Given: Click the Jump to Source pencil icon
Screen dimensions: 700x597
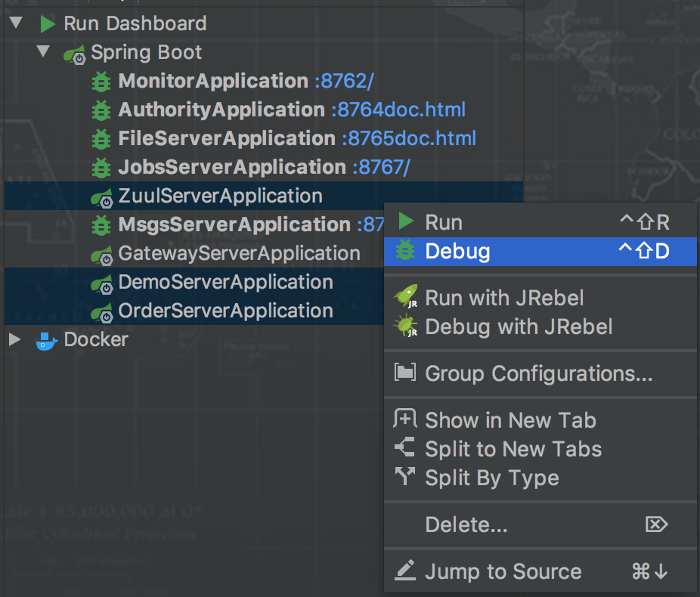Looking at the screenshot, I should pyautogui.click(x=405, y=570).
